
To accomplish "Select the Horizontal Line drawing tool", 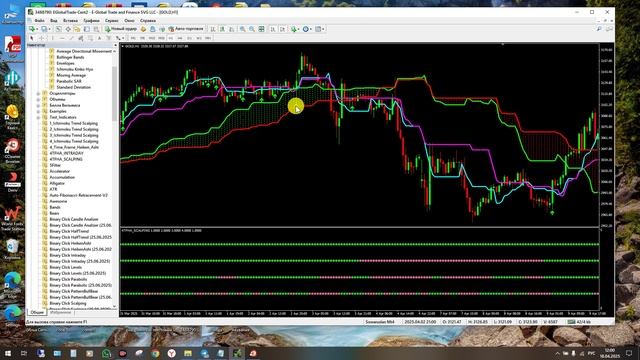I will pyautogui.click(x=62, y=38).
